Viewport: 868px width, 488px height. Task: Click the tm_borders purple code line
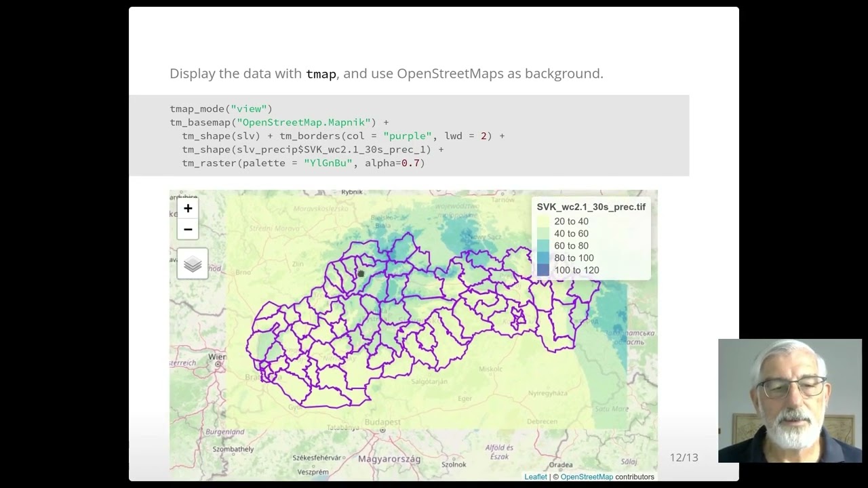point(343,136)
